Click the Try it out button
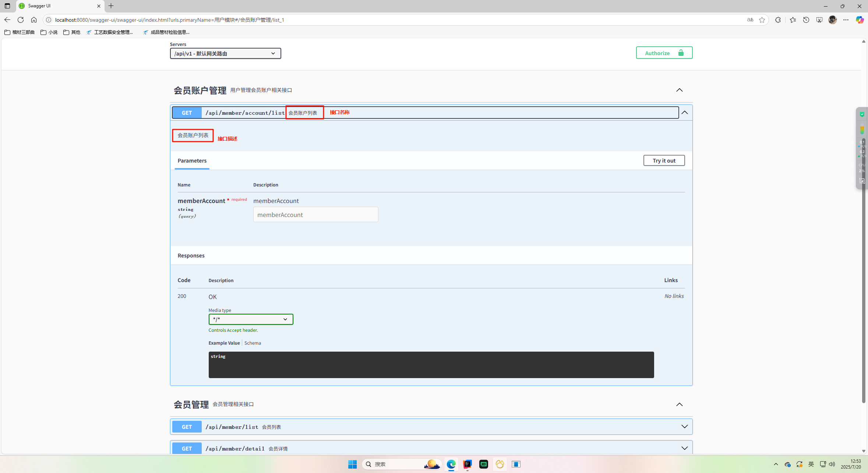This screenshot has width=868, height=473. (664, 160)
